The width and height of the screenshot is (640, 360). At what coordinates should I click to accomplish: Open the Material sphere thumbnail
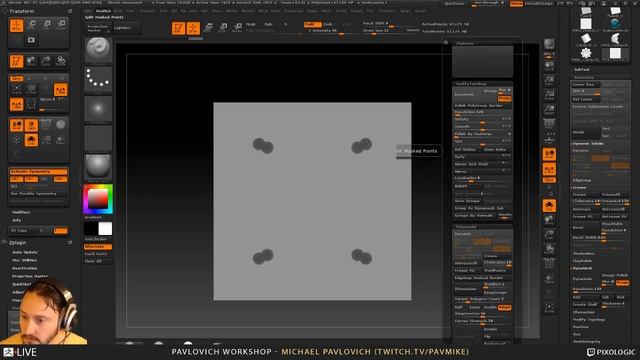coord(98,166)
